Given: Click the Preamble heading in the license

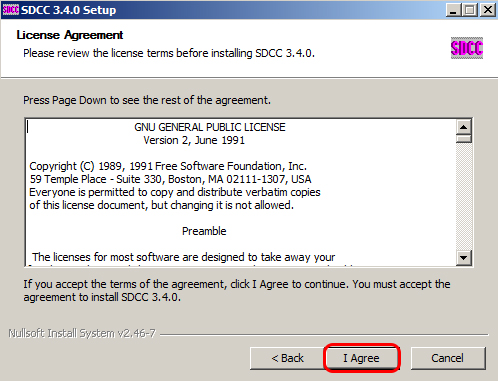Looking at the screenshot, I should click(x=204, y=231).
